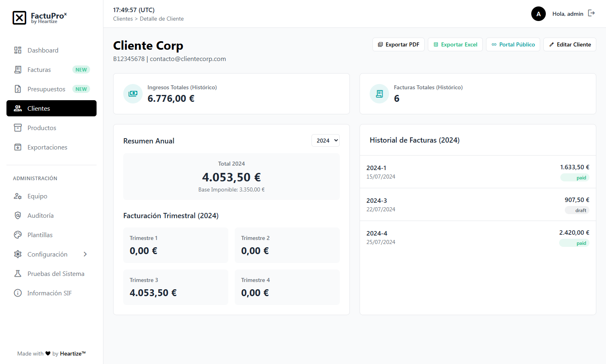Click the FactuPro logo icon
This screenshot has width=606, height=364.
click(19, 18)
